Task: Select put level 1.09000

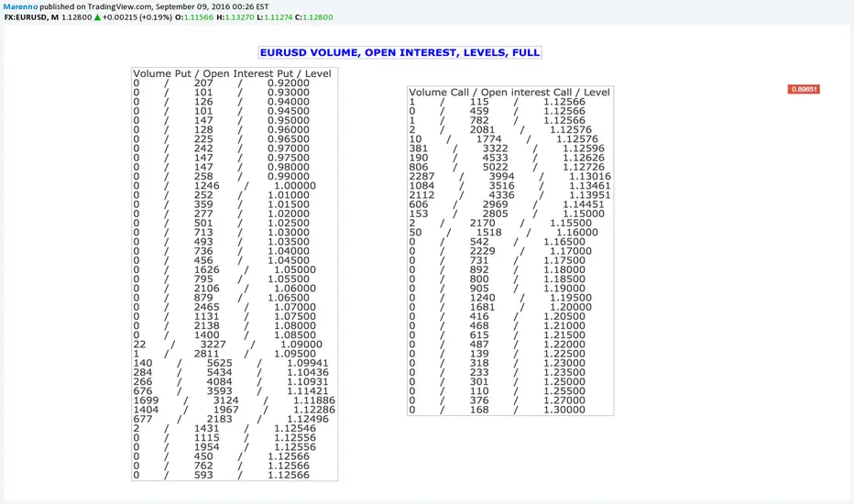Action: pyautogui.click(x=301, y=344)
